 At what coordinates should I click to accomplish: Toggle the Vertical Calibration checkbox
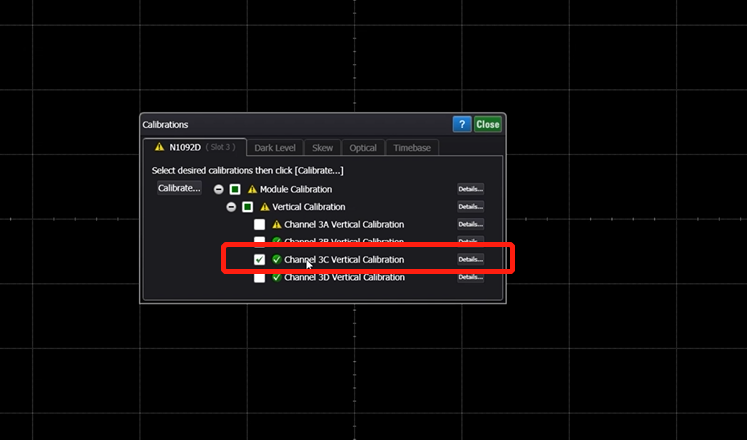point(247,207)
